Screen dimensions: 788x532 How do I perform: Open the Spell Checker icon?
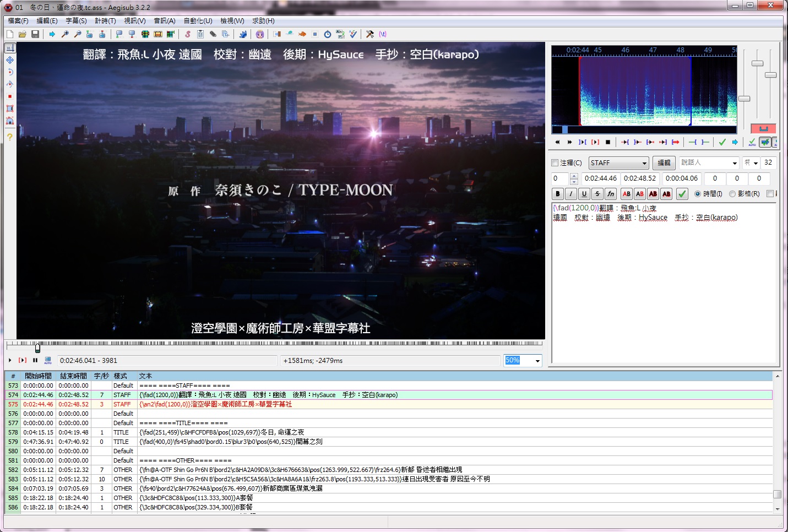353,34
